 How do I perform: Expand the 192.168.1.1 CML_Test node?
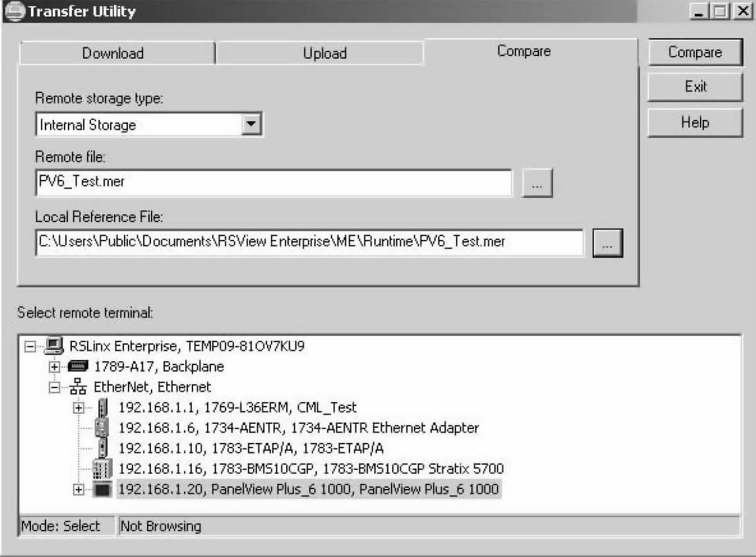pos(78,408)
